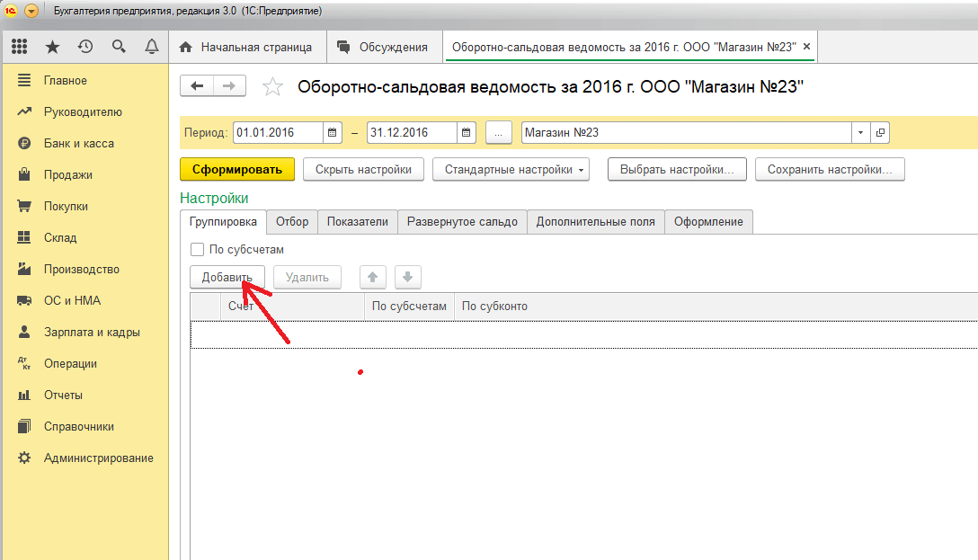978x560 pixels.
Task: Open the History clock icon
Action: (85, 47)
